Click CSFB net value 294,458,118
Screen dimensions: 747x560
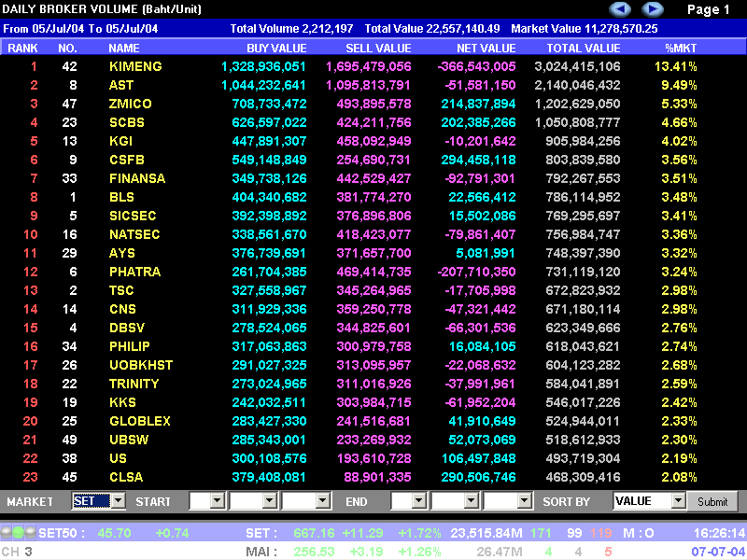(478, 160)
